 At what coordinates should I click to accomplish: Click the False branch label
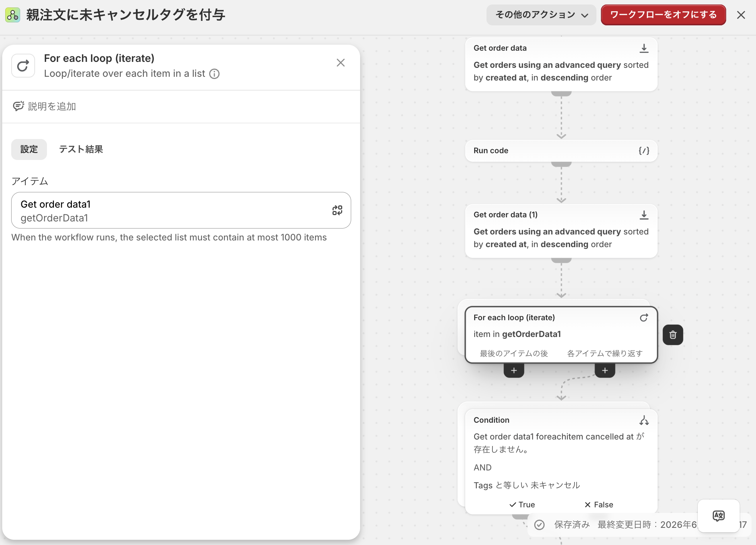599,505
